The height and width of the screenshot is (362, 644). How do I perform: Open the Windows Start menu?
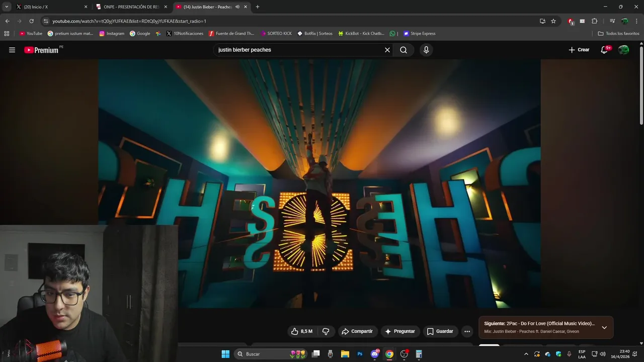coord(225,354)
